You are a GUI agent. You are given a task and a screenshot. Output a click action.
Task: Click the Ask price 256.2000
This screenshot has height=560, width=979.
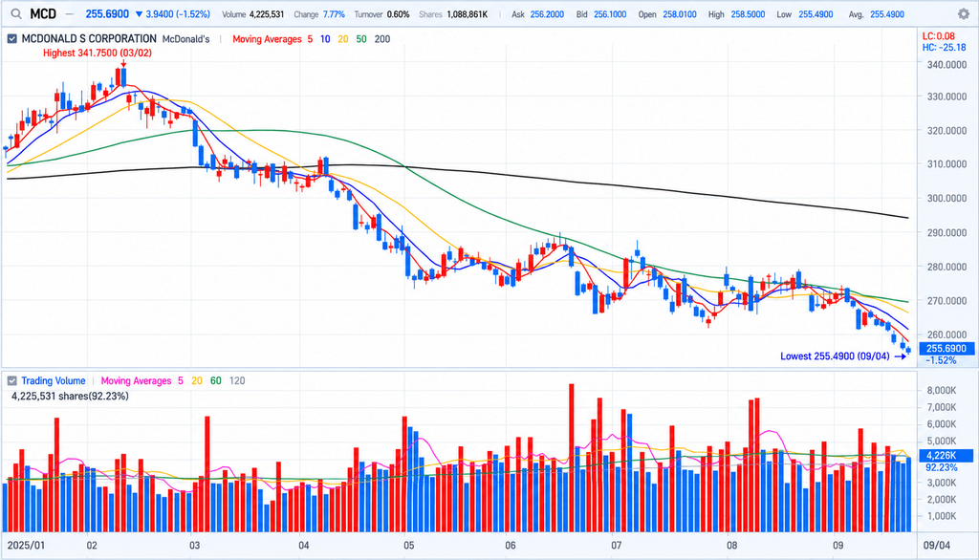pyautogui.click(x=547, y=13)
